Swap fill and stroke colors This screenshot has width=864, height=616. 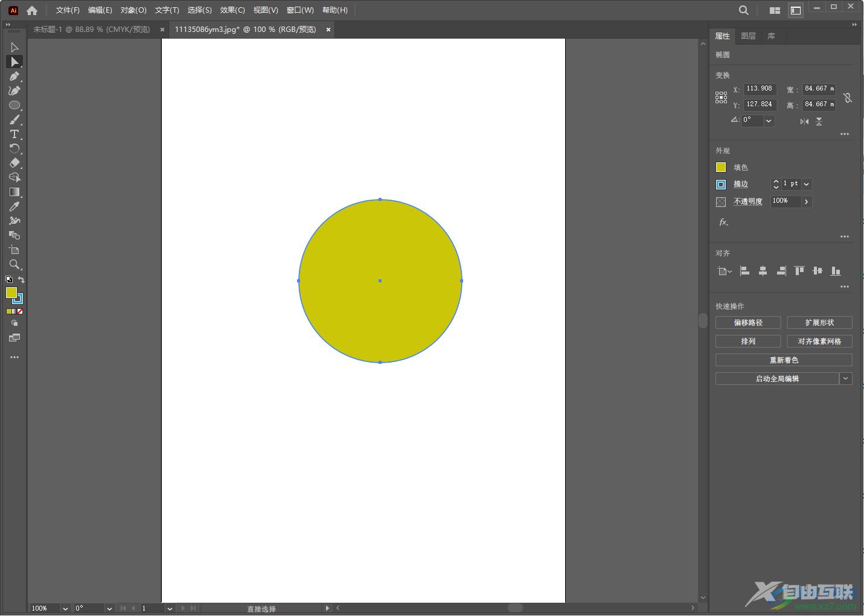(21, 279)
